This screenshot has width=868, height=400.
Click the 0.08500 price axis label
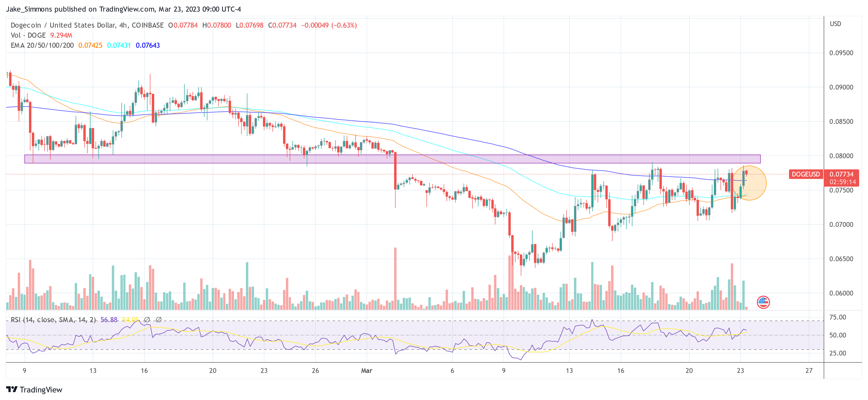point(841,122)
